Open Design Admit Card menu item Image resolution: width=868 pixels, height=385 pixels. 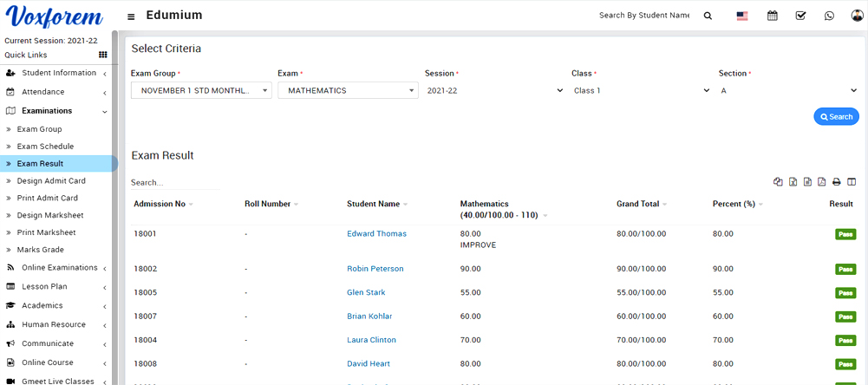click(51, 181)
